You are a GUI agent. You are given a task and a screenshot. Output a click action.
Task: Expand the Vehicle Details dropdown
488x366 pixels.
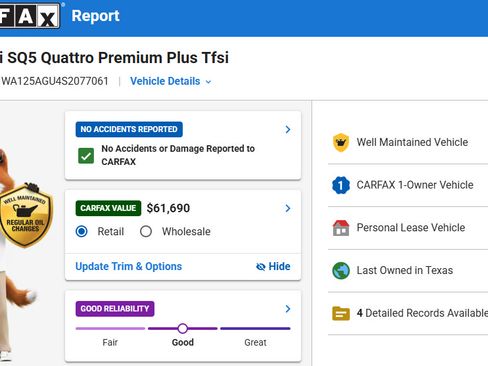pyautogui.click(x=170, y=81)
